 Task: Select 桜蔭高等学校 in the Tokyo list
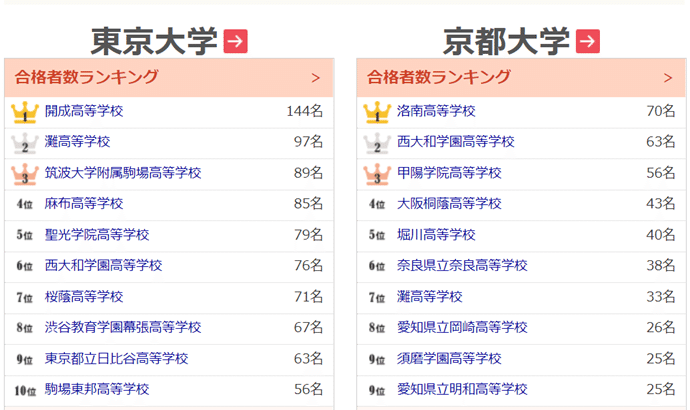click(x=84, y=297)
